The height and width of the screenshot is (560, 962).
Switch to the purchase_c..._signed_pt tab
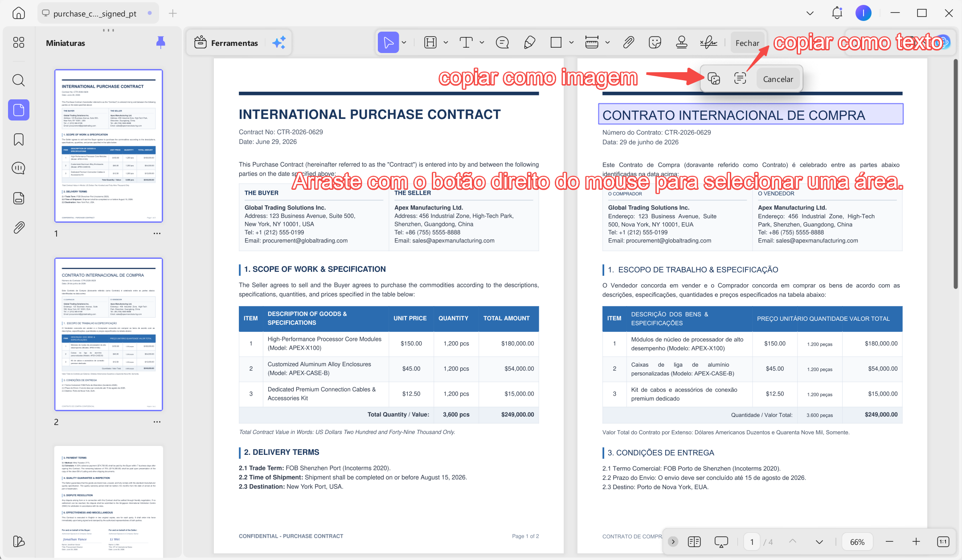pyautogui.click(x=97, y=13)
